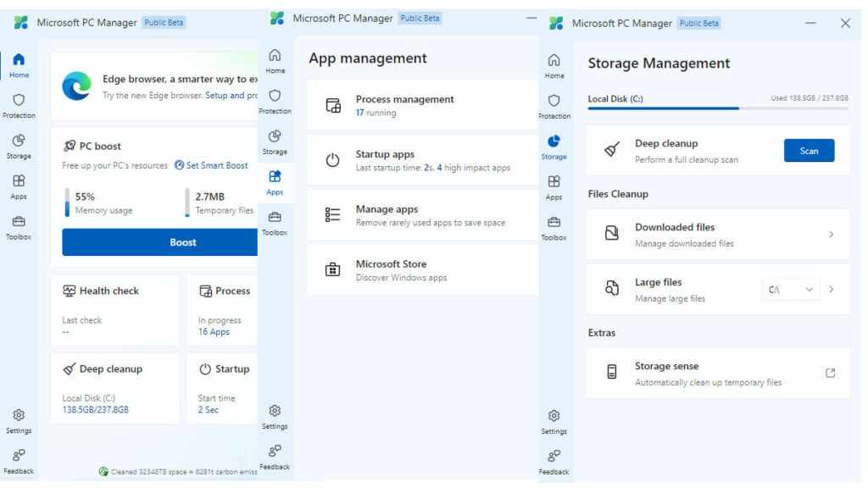
Task: Go to Storage in middle window sidebar
Action: pyautogui.click(x=275, y=142)
